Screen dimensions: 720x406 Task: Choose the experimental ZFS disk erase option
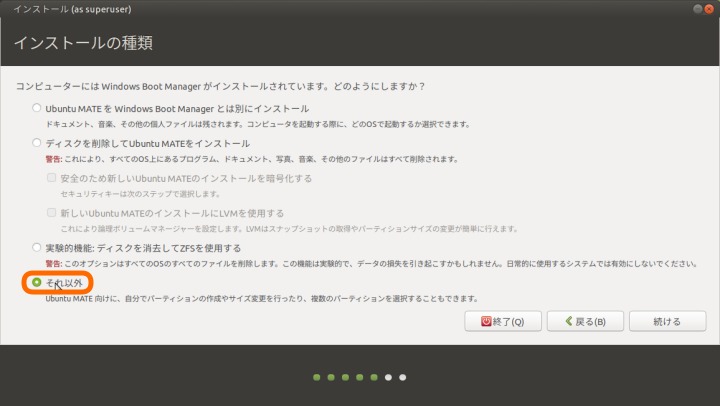[x=37, y=248]
